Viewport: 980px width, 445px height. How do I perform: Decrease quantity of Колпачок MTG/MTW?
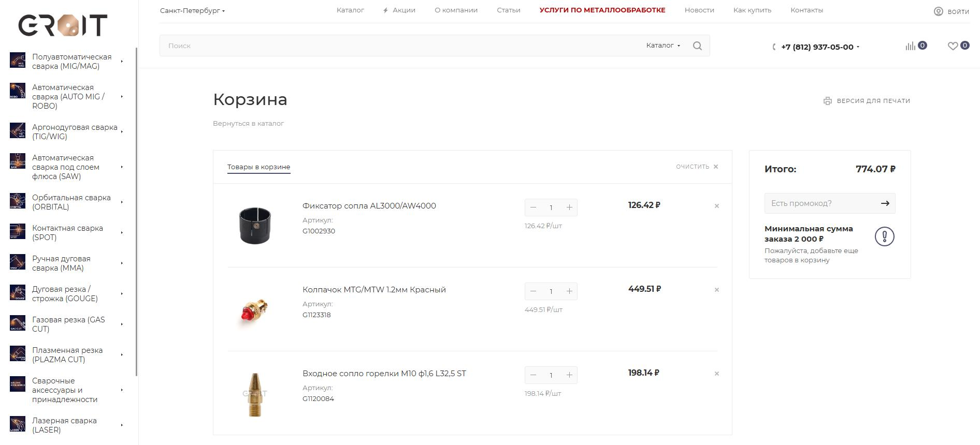click(533, 291)
